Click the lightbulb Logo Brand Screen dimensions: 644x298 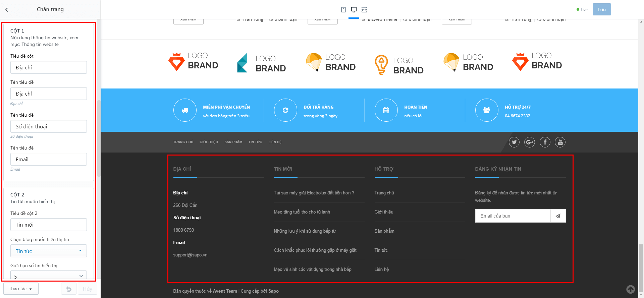(x=399, y=65)
